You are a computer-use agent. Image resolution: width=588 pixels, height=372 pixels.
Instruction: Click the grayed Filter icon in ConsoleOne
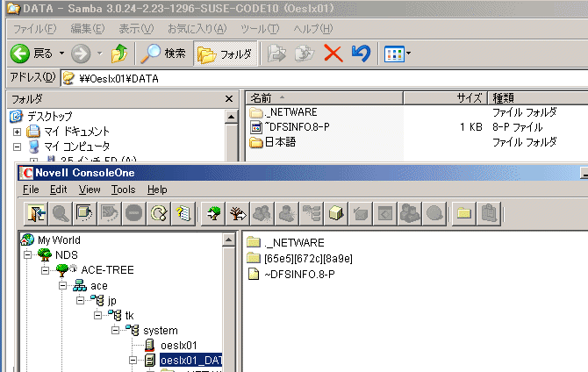(110, 214)
